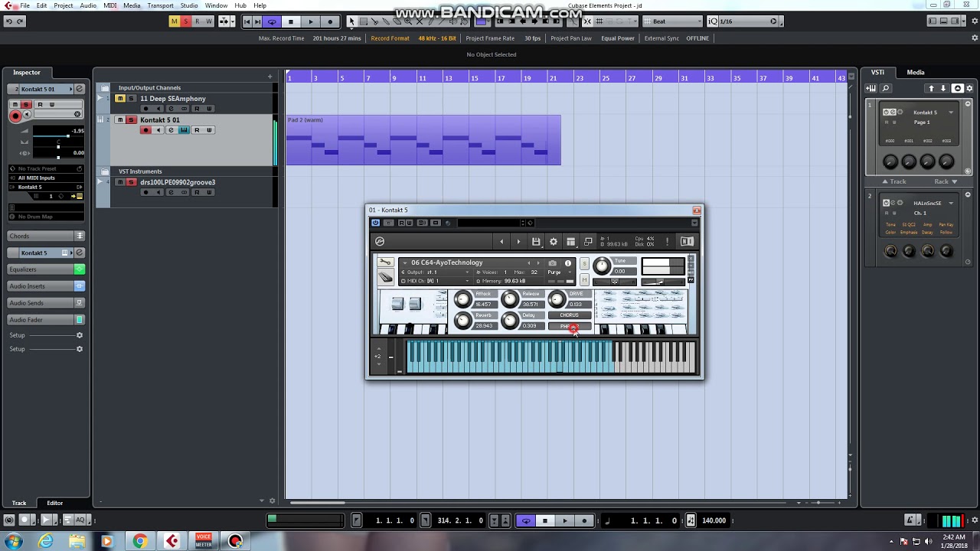Viewport: 980px width, 551px height.
Task: Click Kontakt Attack knob
Action: [x=462, y=298]
